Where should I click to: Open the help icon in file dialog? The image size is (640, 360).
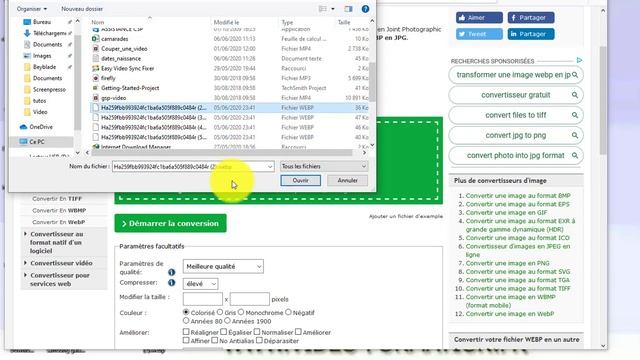365,9
